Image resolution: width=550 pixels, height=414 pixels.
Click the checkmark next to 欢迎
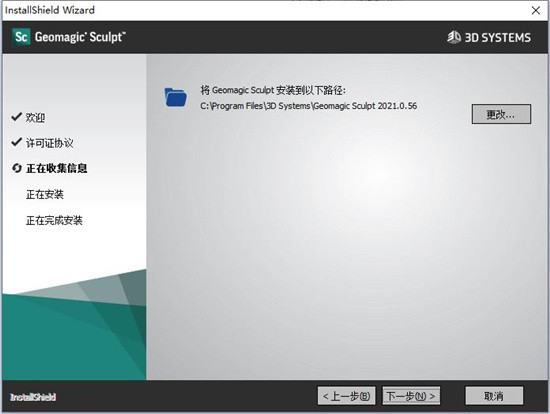[16, 117]
